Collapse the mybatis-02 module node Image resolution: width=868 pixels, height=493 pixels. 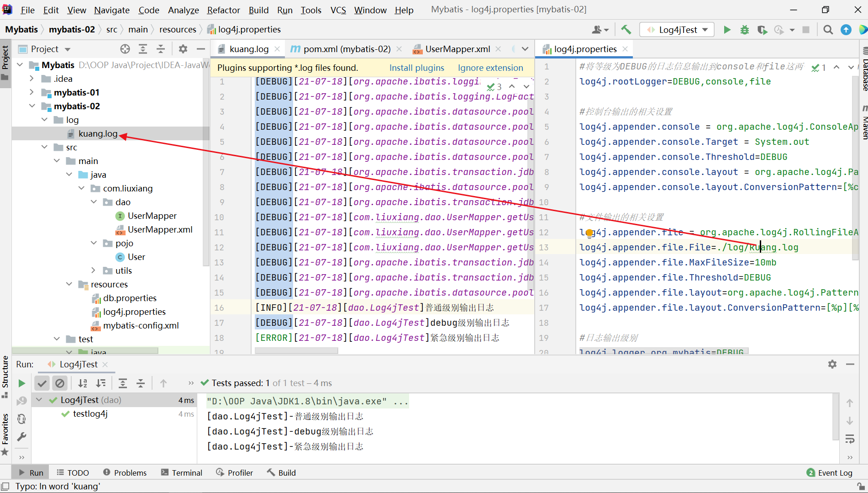tap(32, 106)
